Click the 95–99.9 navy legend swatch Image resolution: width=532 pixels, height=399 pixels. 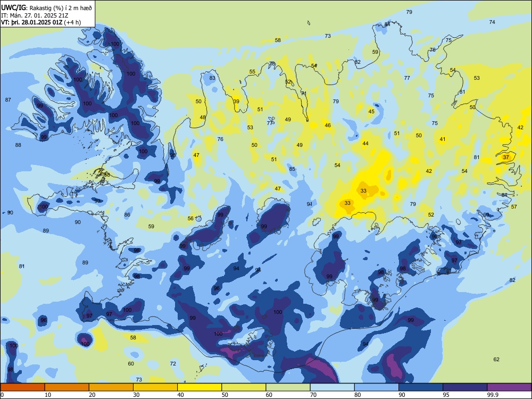tap(465, 387)
